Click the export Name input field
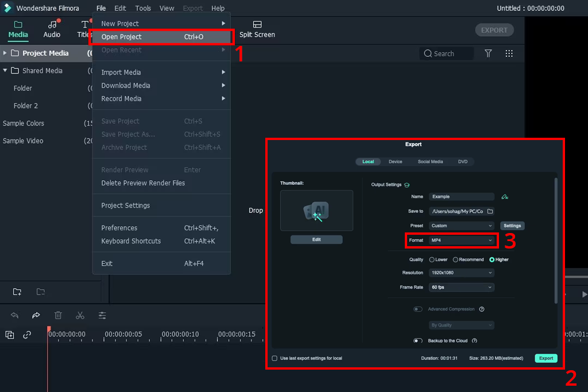 pyautogui.click(x=461, y=197)
